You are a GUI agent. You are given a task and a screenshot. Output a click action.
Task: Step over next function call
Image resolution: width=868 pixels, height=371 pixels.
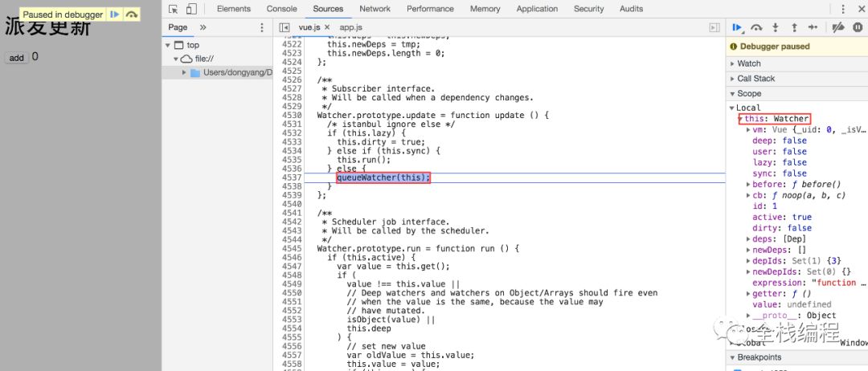point(756,27)
